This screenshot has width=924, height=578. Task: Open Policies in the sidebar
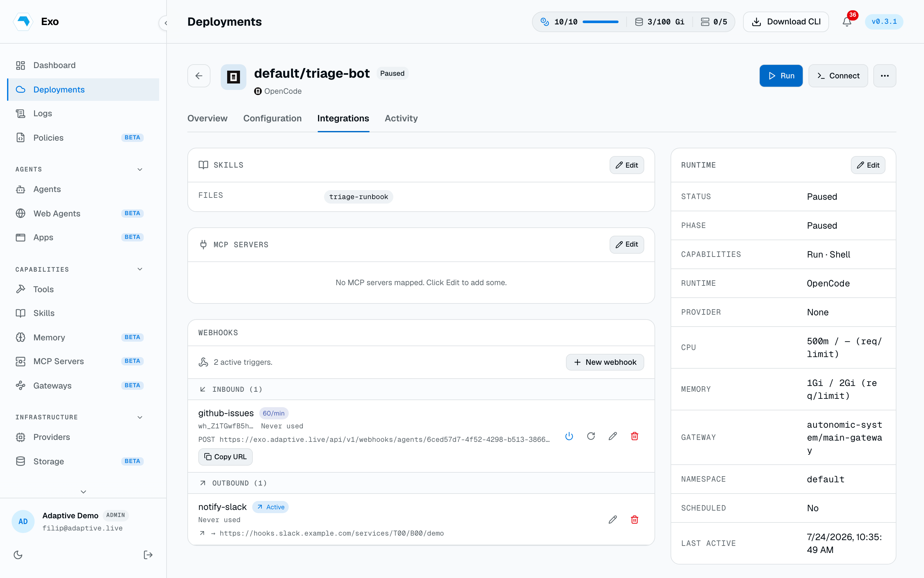[x=83, y=138]
